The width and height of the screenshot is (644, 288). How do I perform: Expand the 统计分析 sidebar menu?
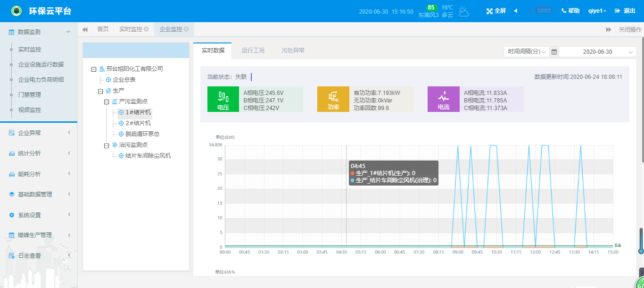(39, 153)
